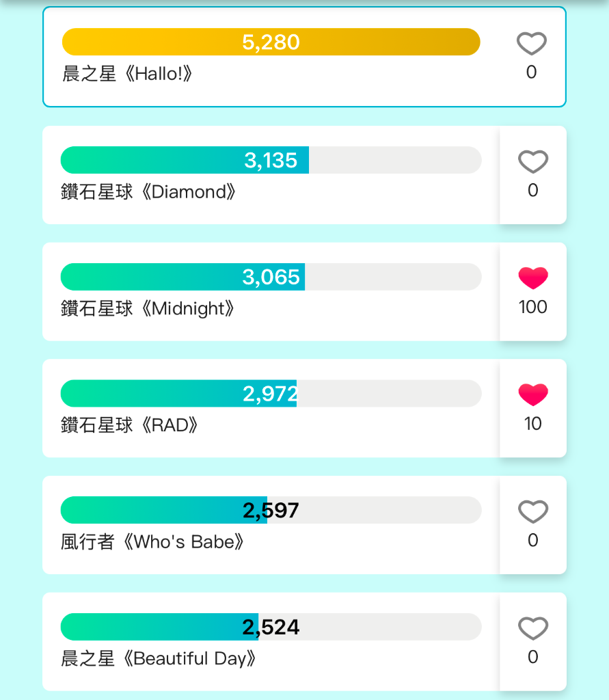Select the yellow 5,280 vote bar

(x=271, y=42)
